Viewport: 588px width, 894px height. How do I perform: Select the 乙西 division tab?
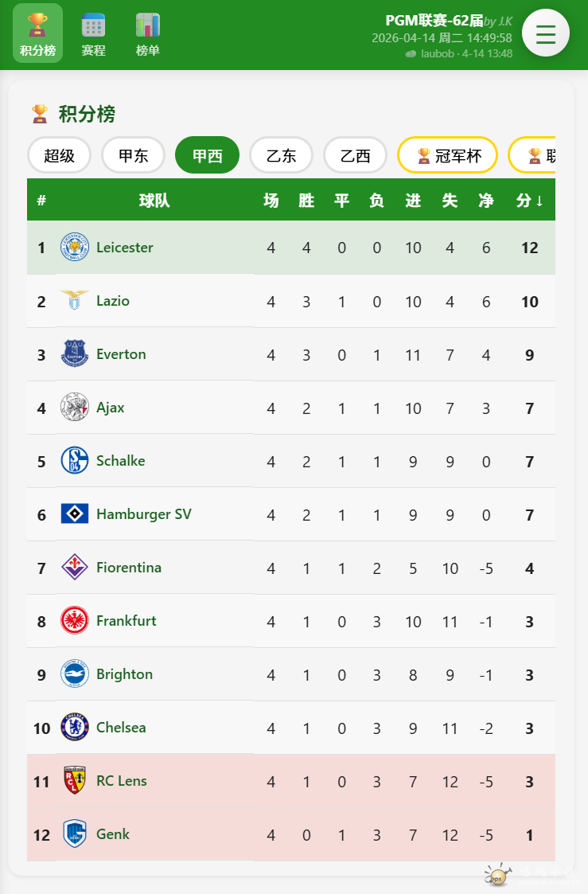tap(355, 155)
